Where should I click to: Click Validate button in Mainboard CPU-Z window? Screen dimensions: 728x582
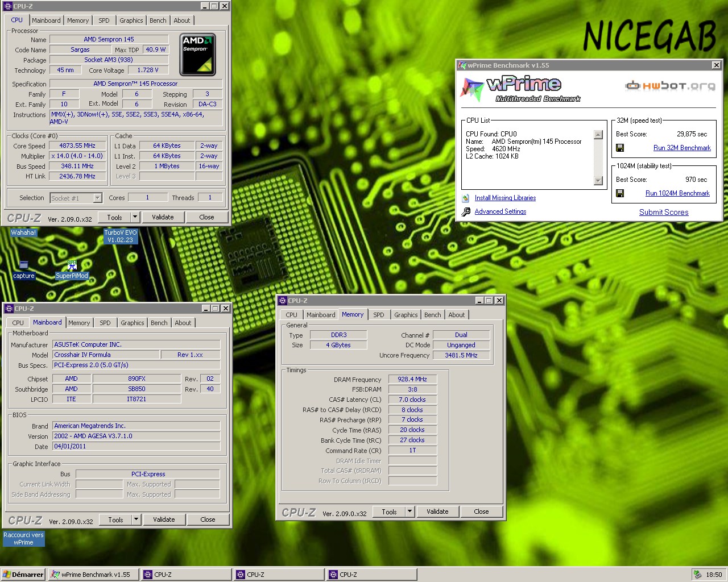click(x=164, y=519)
